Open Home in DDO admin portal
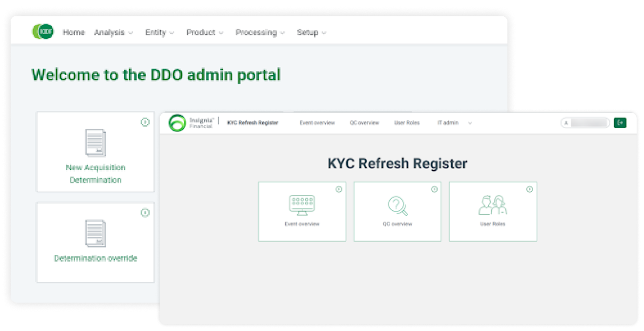This screenshot has height=331, width=644. click(74, 33)
